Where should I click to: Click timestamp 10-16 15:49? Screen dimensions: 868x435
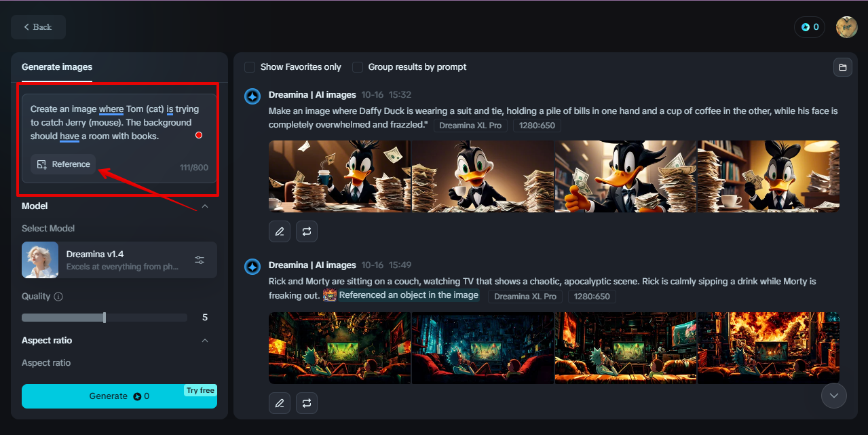(x=386, y=265)
